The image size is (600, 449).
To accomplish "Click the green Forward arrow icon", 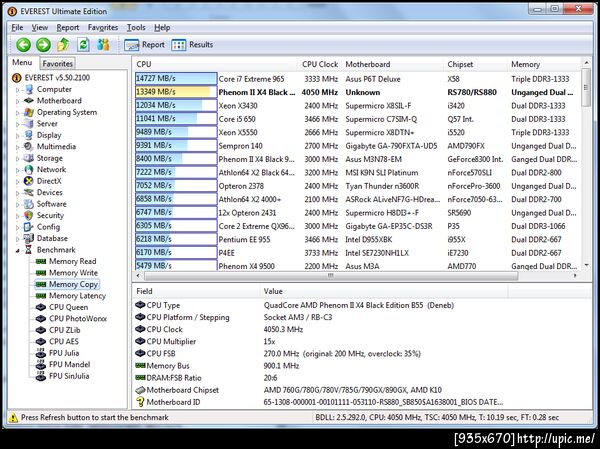I will click(43, 45).
